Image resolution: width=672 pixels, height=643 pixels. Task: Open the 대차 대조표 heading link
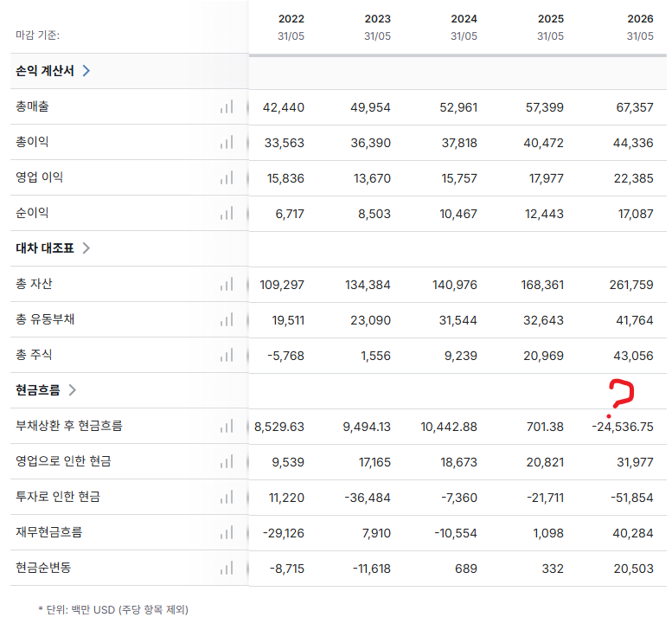[45, 248]
